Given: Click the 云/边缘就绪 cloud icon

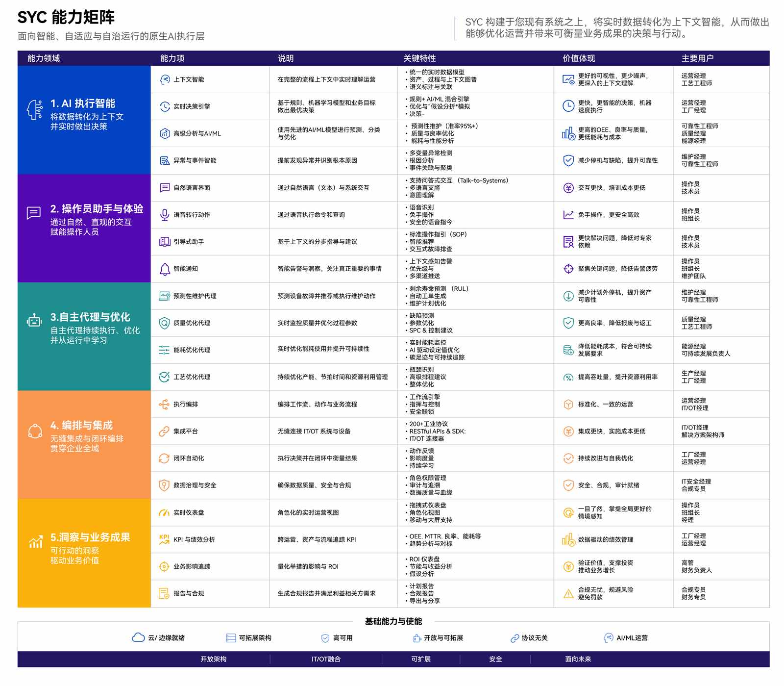Looking at the screenshot, I should [x=138, y=637].
